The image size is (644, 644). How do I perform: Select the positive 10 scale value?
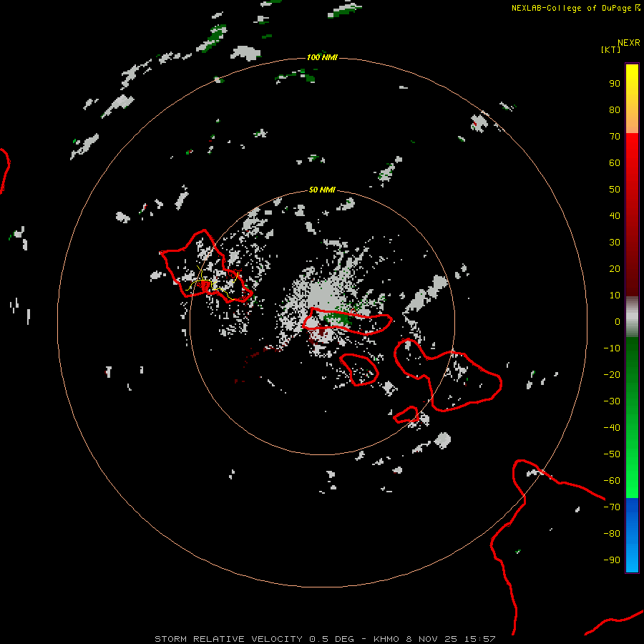tap(615, 296)
